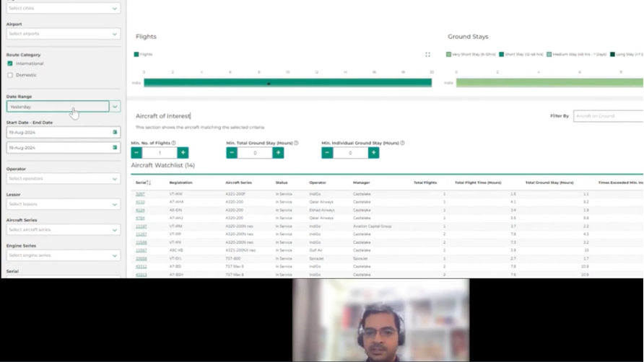Expand the Date Range dropdown
644x362 pixels.
[115, 107]
